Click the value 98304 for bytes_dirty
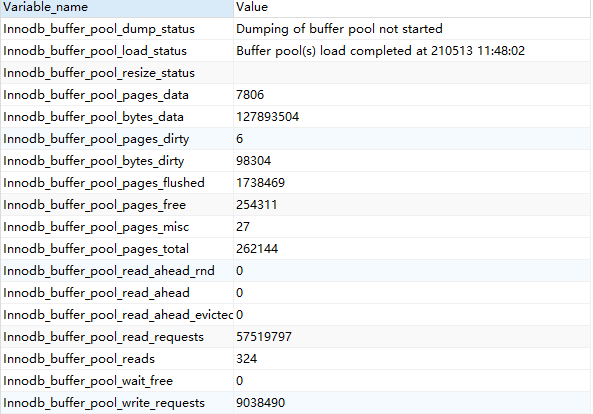 pyautogui.click(x=253, y=161)
